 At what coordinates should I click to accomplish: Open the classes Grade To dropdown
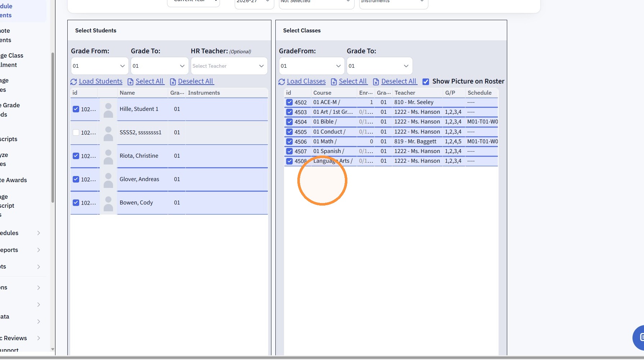pyautogui.click(x=379, y=66)
